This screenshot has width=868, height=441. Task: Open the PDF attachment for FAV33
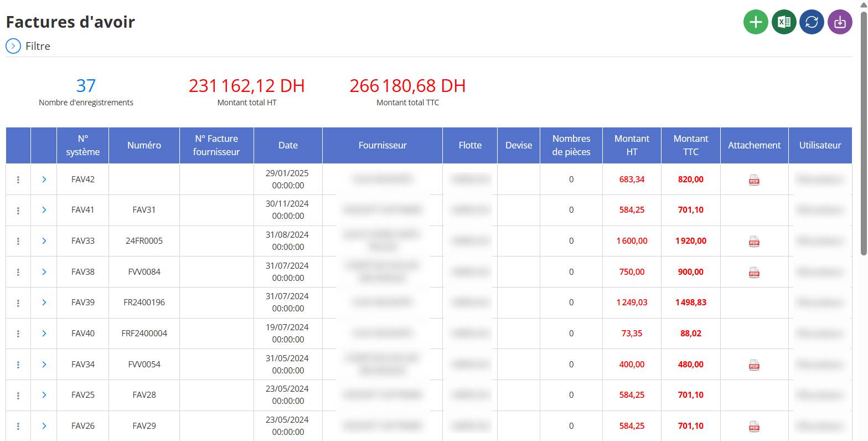[754, 241]
